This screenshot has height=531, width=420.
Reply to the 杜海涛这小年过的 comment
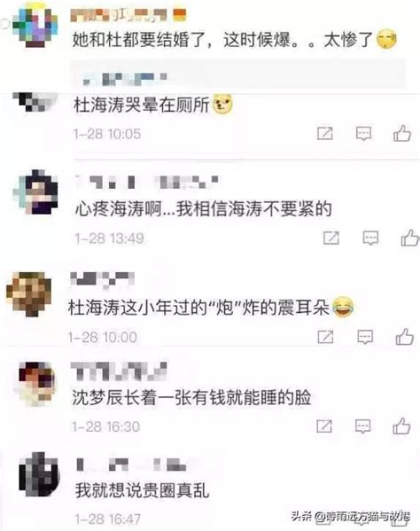tap(365, 337)
